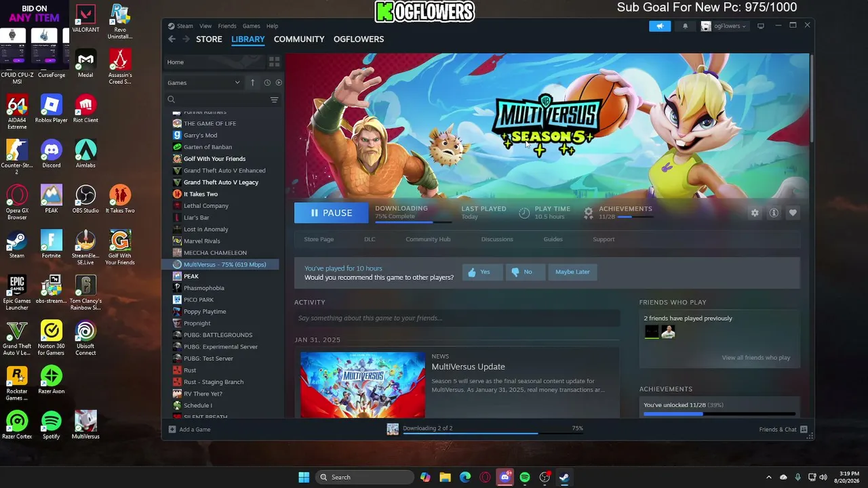Open the Fortnite desktop shortcut
This screenshot has width=868, height=488.
52,244
